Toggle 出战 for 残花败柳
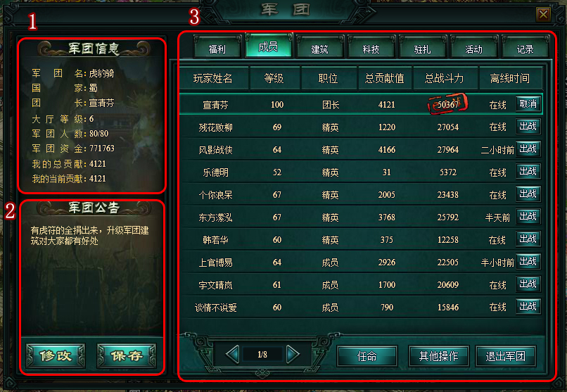This screenshot has width=567, height=392. [x=528, y=126]
